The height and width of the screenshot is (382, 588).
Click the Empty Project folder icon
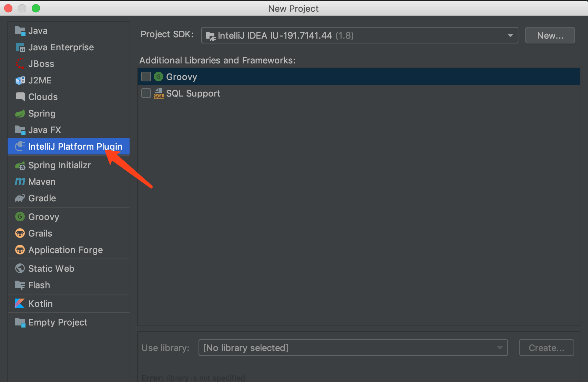(20, 322)
